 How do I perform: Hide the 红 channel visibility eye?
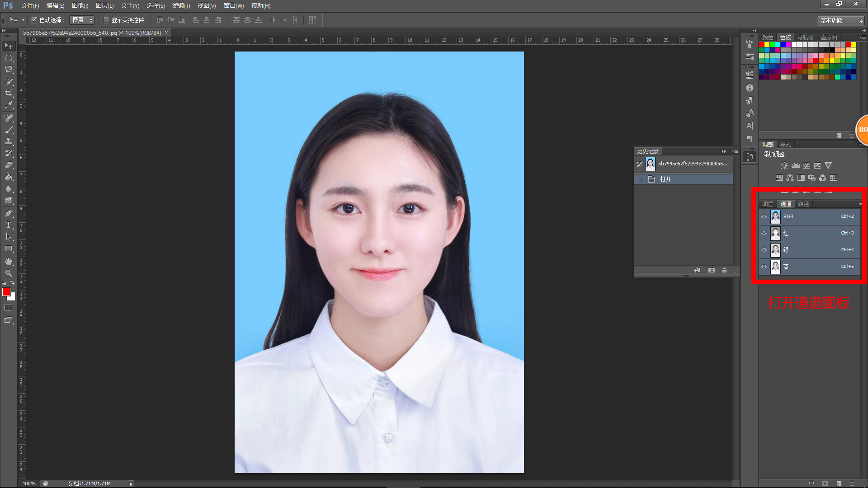tap(764, 234)
